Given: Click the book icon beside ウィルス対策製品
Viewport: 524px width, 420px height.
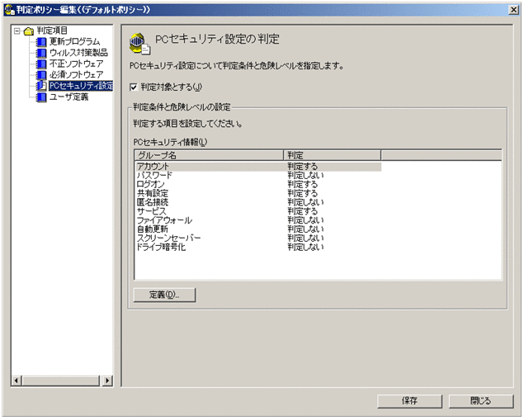Looking at the screenshot, I should pos(41,53).
